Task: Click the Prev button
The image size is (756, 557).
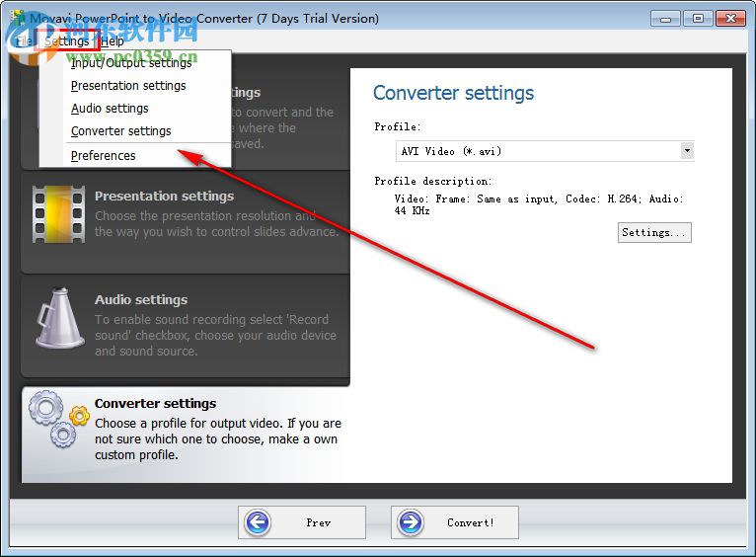Action: tap(302, 522)
